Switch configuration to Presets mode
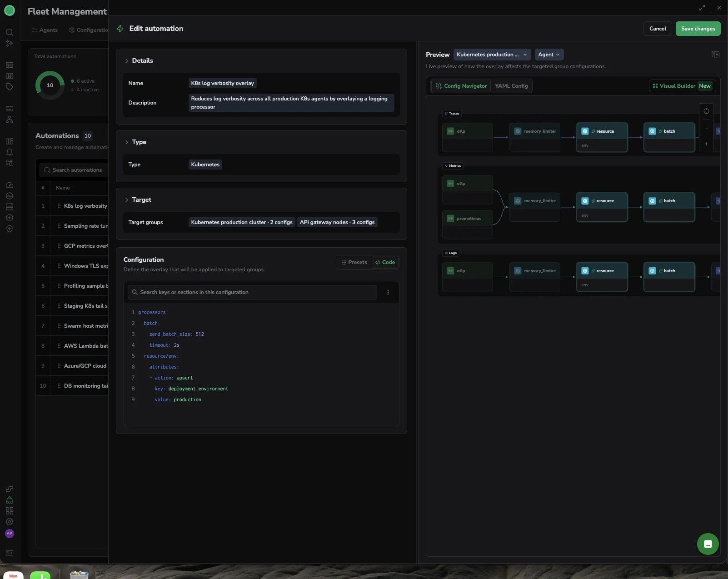The width and height of the screenshot is (728, 579). pyautogui.click(x=354, y=262)
